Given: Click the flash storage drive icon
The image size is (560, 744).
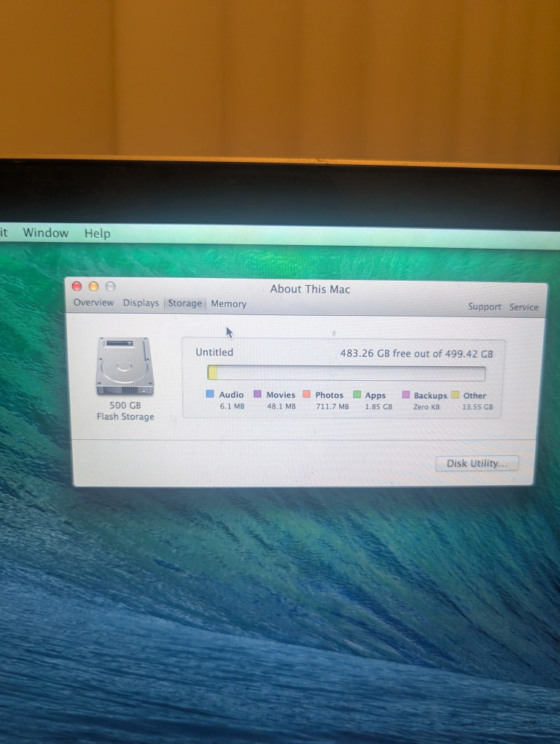Looking at the screenshot, I should tap(125, 365).
